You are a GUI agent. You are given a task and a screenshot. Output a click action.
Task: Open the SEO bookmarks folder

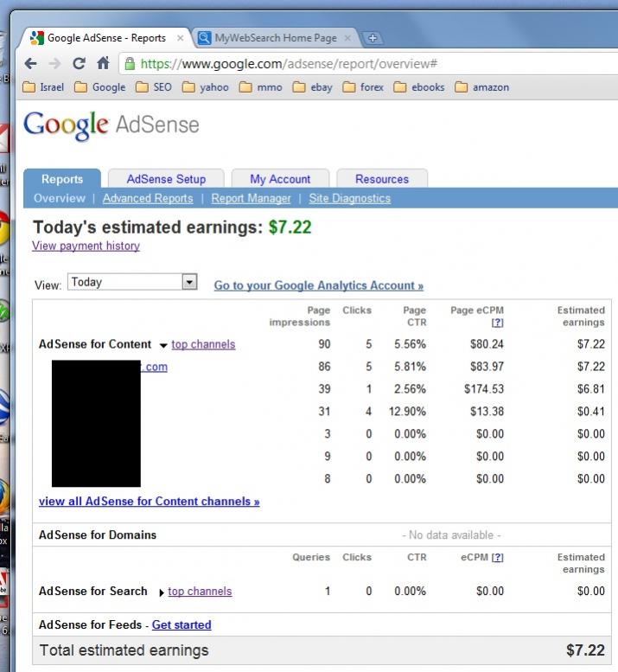154,87
